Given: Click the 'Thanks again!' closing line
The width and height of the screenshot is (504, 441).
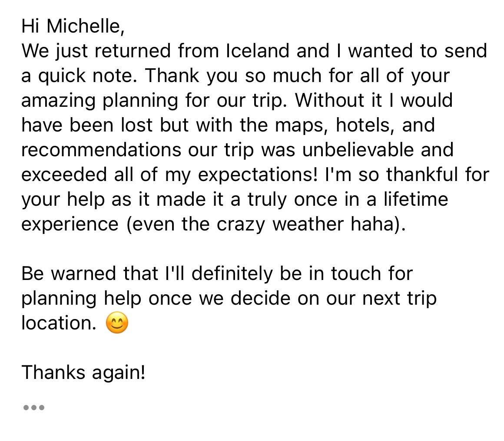Looking at the screenshot, I should tap(83, 372).
